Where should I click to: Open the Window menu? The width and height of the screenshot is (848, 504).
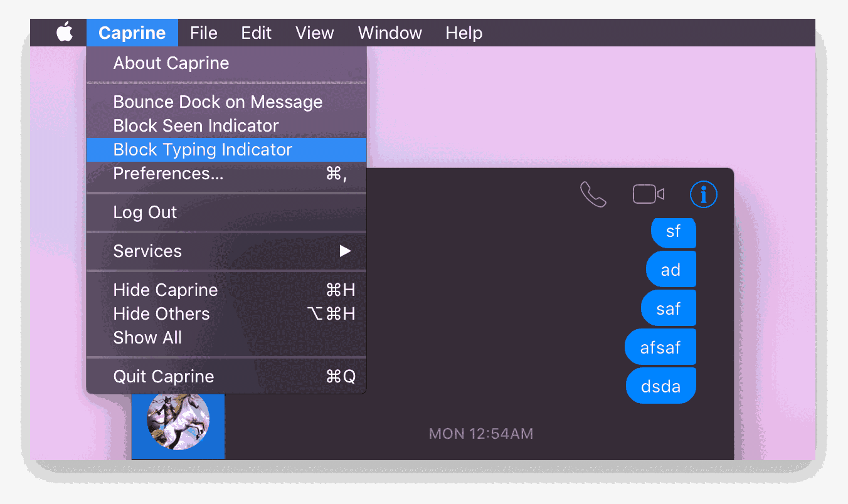coord(390,33)
